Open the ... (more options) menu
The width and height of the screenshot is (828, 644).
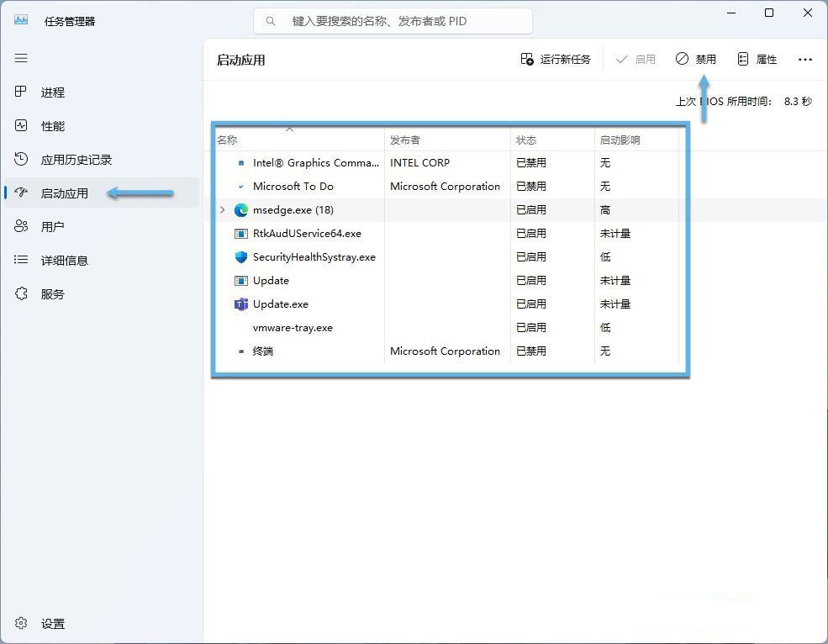[x=805, y=59]
